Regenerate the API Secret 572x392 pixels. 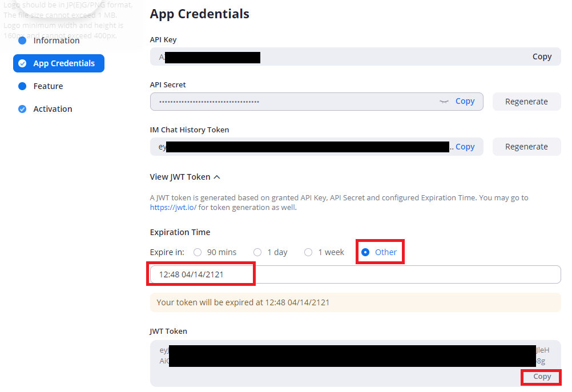tap(526, 102)
